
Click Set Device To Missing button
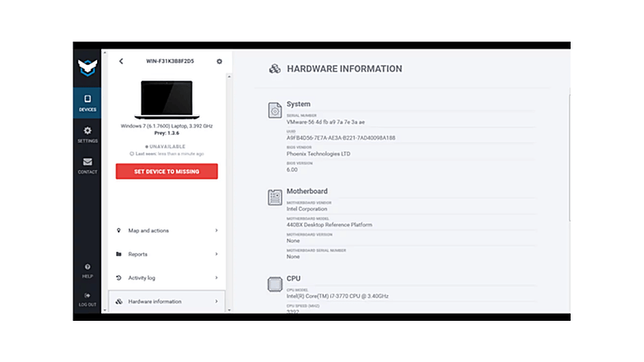[166, 172]
